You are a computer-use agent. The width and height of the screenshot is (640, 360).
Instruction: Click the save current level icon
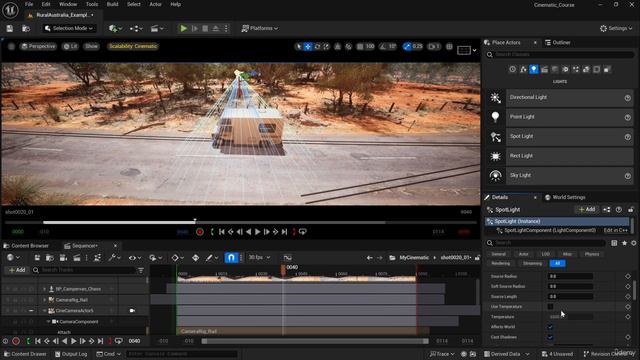(x=10, y=28)
